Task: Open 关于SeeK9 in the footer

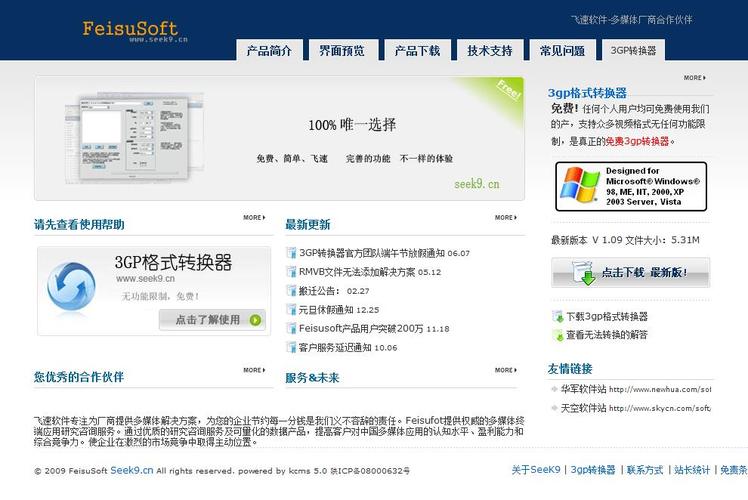Action: (536, 470)
